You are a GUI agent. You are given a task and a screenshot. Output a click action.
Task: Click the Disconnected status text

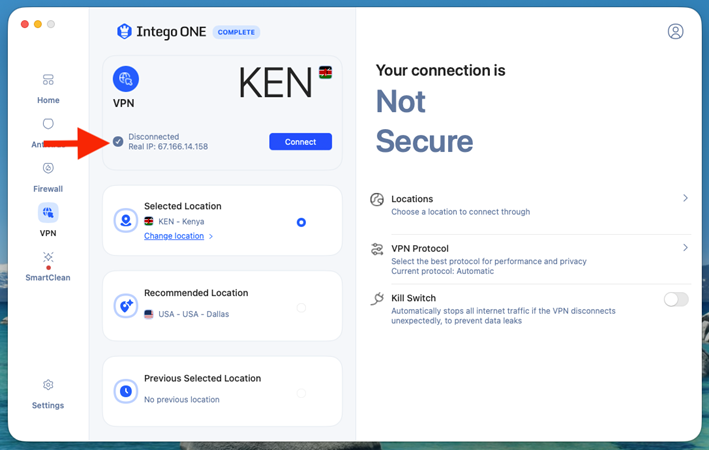coord(154,137)
